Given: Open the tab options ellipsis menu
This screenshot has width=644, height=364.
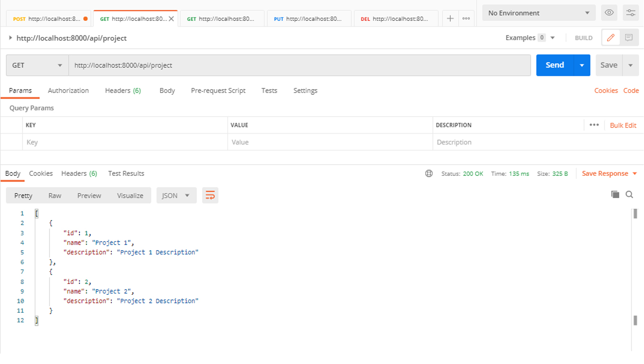Looking at the screenshot, I should (x=466, y=18).
